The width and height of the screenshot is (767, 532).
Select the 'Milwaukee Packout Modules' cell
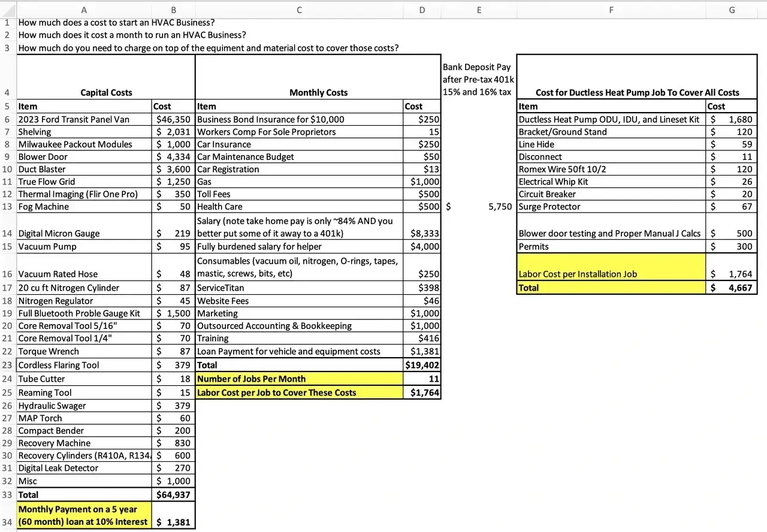pos(84,144)
